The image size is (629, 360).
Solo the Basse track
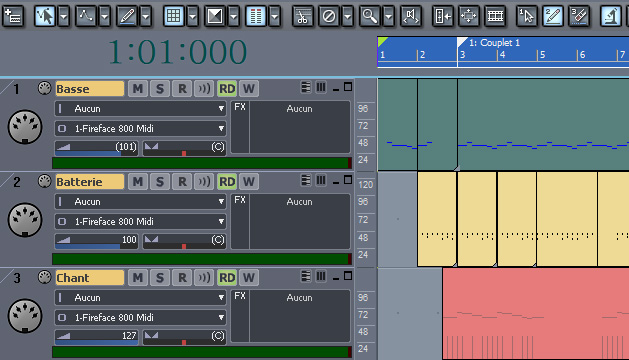(160, 89)
